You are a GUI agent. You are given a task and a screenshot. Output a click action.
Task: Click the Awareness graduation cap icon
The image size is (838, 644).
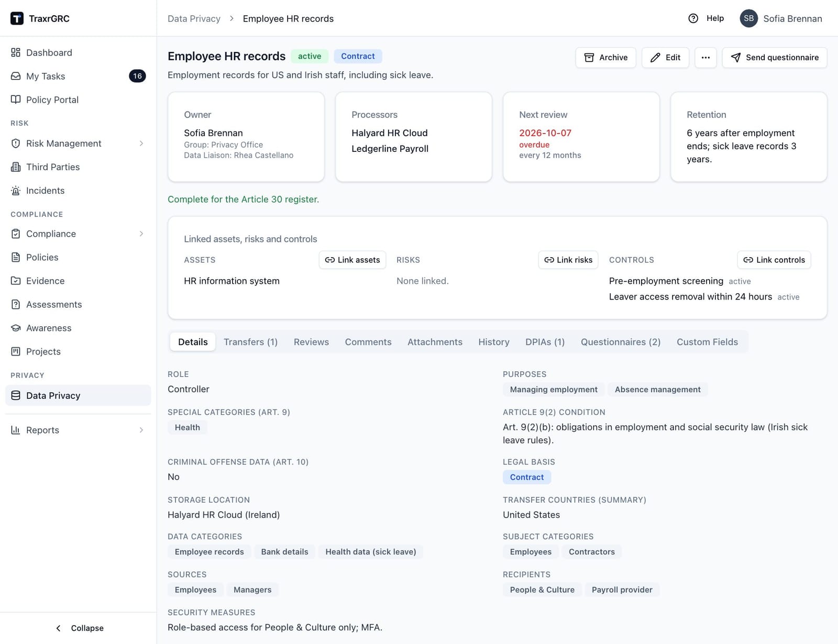[16, 328]
